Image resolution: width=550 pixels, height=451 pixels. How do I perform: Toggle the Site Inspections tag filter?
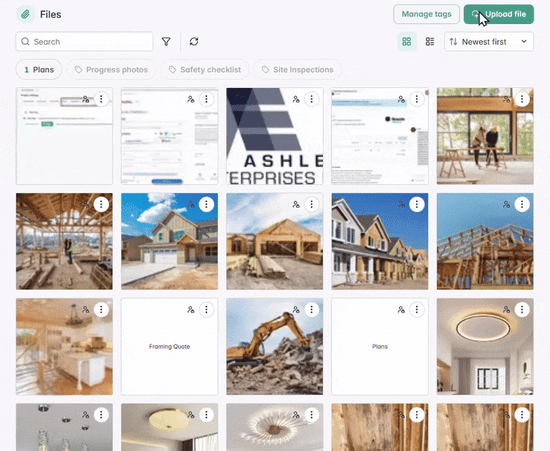[x=298, y=70]
